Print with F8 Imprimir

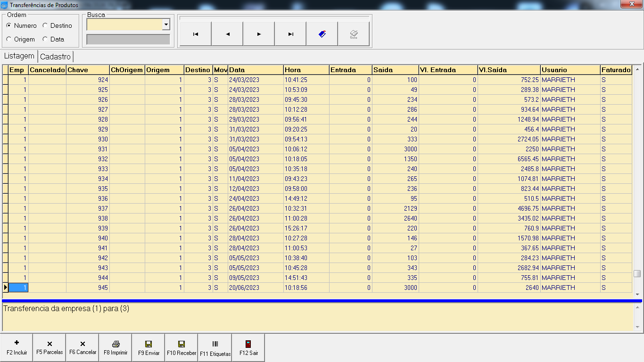click(x=116, y=348)
